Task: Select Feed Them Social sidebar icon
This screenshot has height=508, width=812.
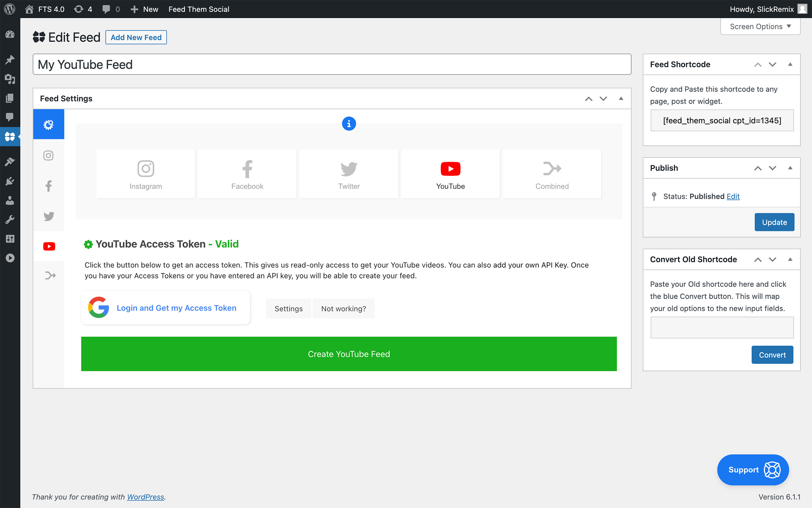Action: pyautogui.click(x=10, y=137)
